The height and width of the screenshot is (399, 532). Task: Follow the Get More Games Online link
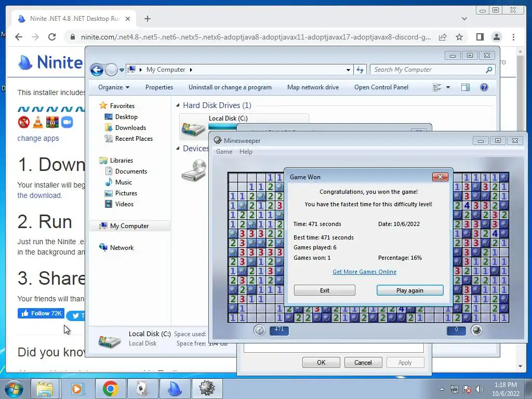click(x=364, y=272)
